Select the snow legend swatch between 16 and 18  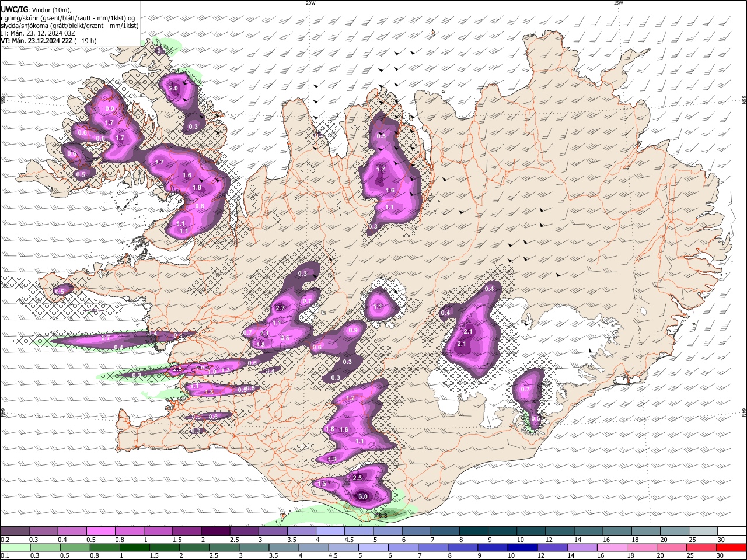point(617,531)
